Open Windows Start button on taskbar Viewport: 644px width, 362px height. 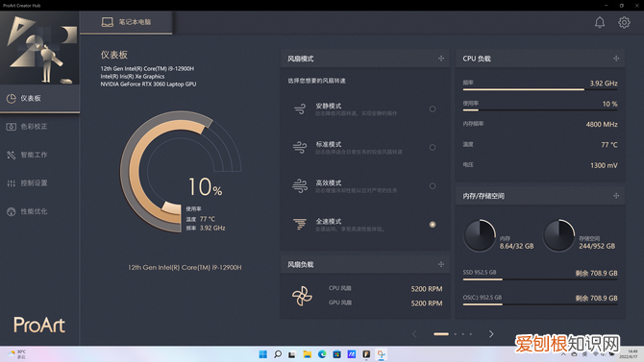262,354
